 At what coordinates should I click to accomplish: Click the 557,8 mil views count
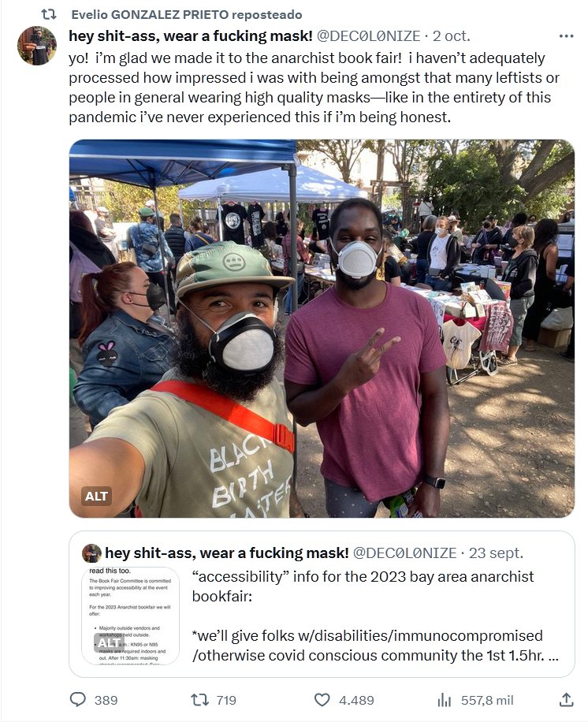coord(487,700)
